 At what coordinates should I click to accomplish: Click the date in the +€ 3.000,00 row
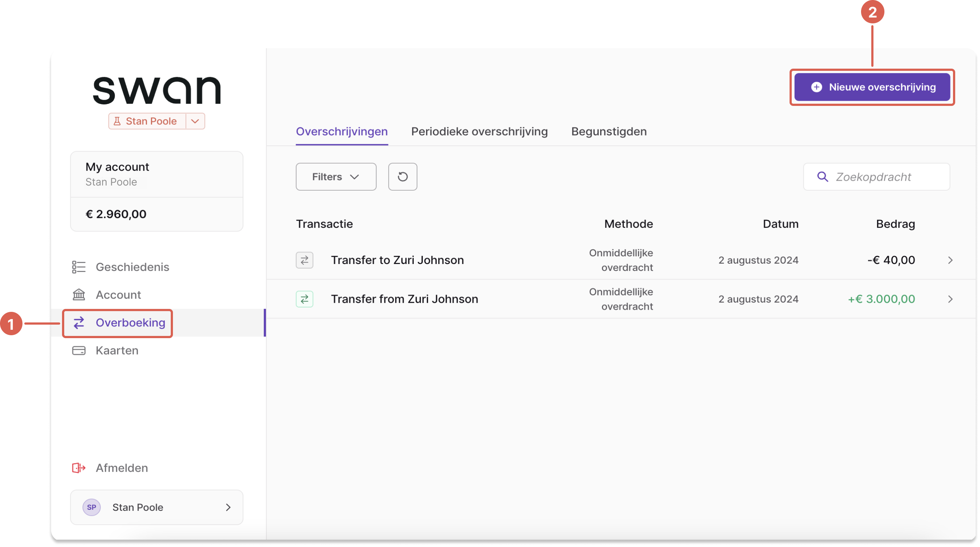click(x=759, y=299)
